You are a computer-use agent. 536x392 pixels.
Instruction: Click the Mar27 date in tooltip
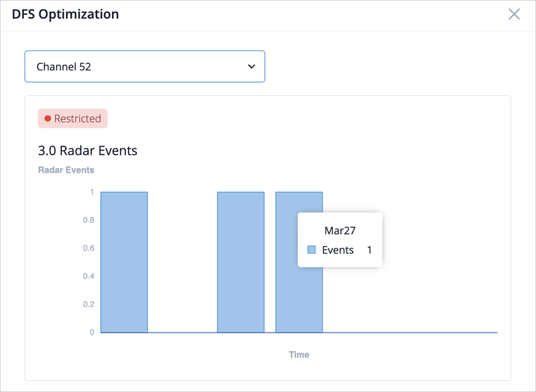pyautogui.click(x=340, y=231)
